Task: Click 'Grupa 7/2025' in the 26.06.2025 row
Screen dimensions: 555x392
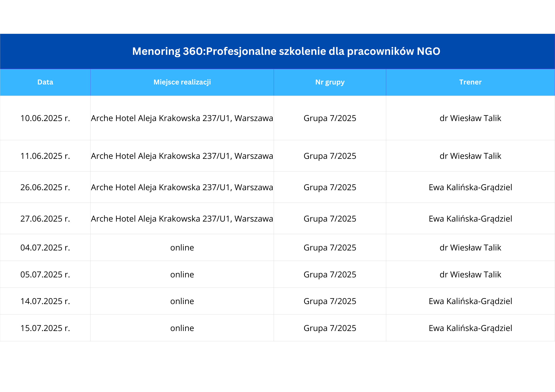Action: [x=330, y=187]
